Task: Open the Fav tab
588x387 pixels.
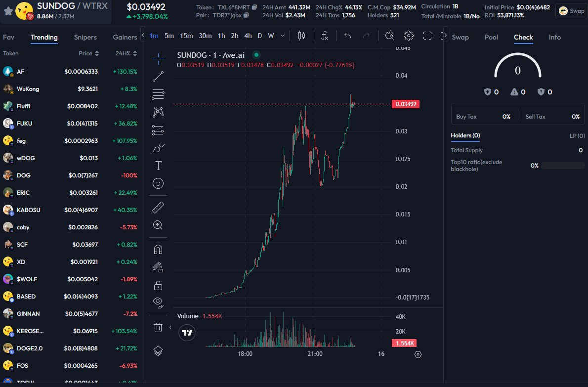Action: click(x=8, y=37)
